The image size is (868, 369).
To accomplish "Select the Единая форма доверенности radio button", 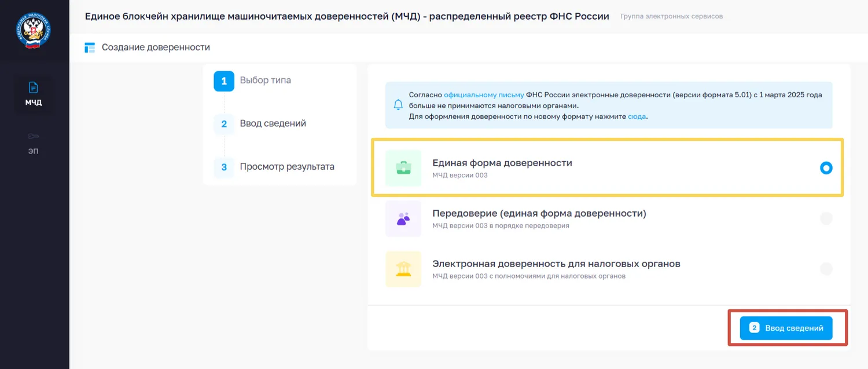I will [x=826, y=168].
